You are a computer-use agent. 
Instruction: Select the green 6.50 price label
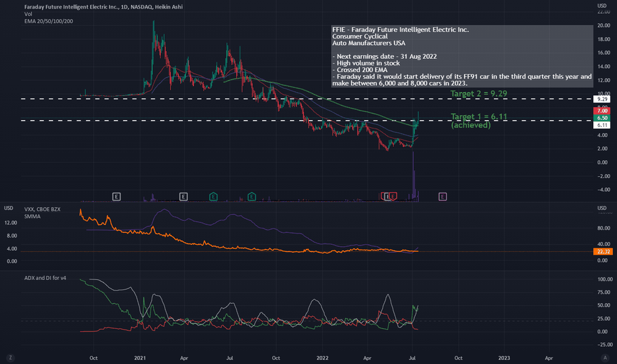click(602, 118)
